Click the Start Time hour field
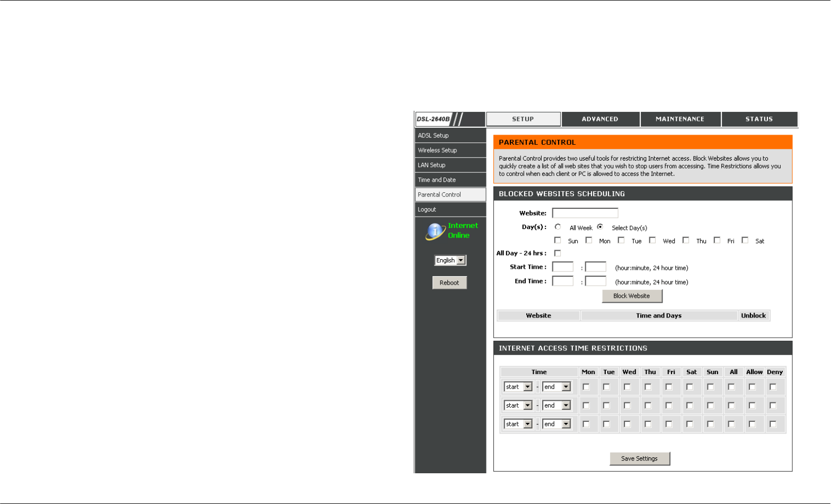The height and width of the screenshot is (504, 831). (x=563, y=267)
